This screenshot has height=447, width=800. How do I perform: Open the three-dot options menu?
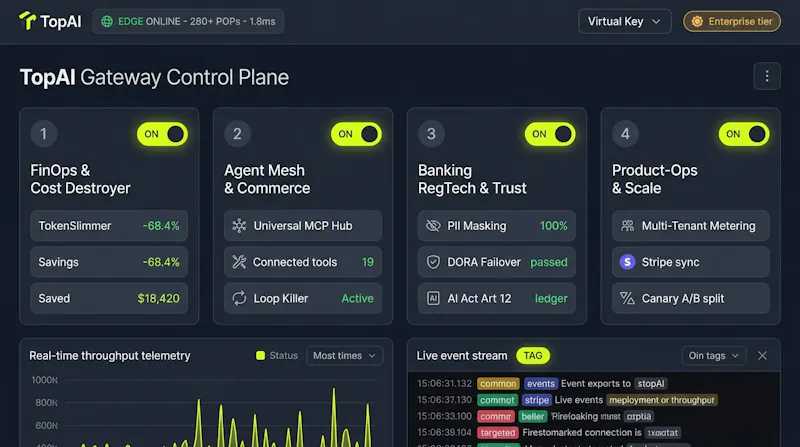click(766, 76)
